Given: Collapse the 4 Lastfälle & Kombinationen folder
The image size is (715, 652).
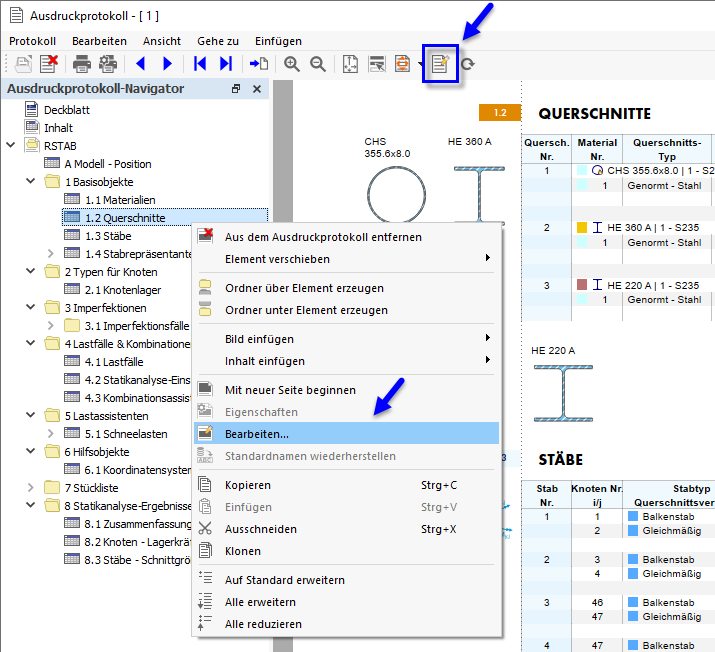Looking at the screenshot, I should coord(31,343).
